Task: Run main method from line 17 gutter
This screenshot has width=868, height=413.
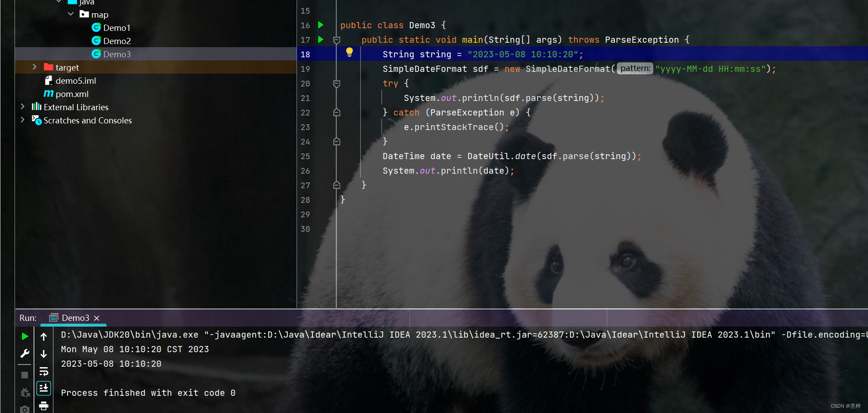Action: point(321,40)
